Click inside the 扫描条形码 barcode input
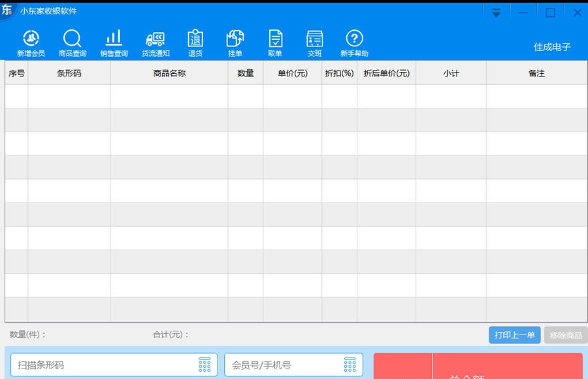Screen dimensions: 588x379 coord(98,365)
